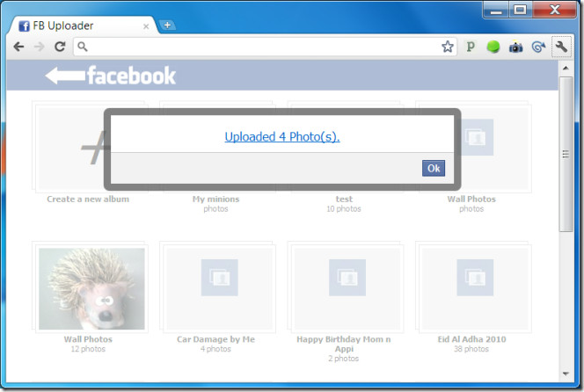Image resolution: width=584 pixels, height=392 pixels.
Task: Click the scrollbar down arrow
Action: click(x=566, y=374)
